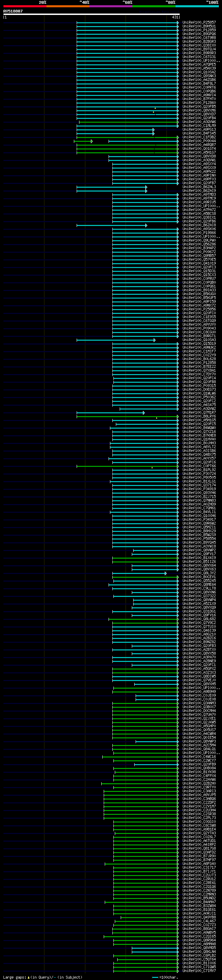Image resolution: width=222 pixels, height=980 pixels.
Task: Select hit label UniRef100_P58554
Action: tap(199, 539)
